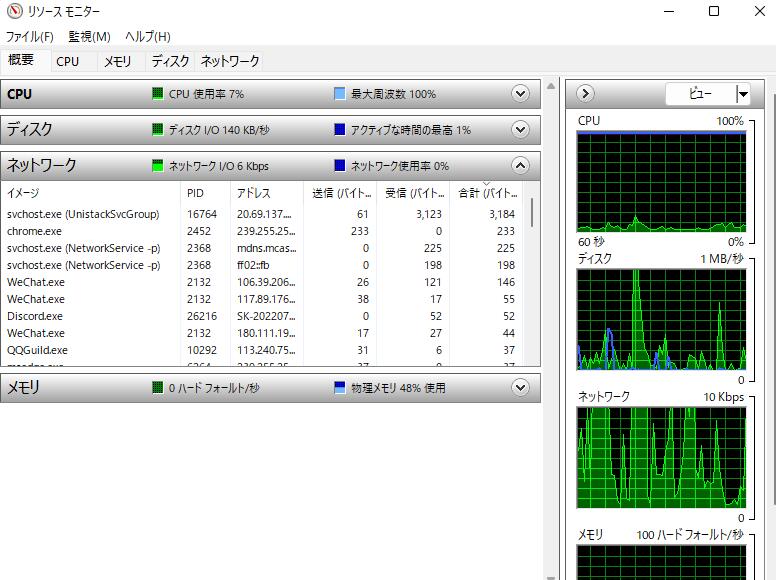The image size is (776, 580).
Task: Collapse the ネットワーク section chevron
Action: pos(520,166)
